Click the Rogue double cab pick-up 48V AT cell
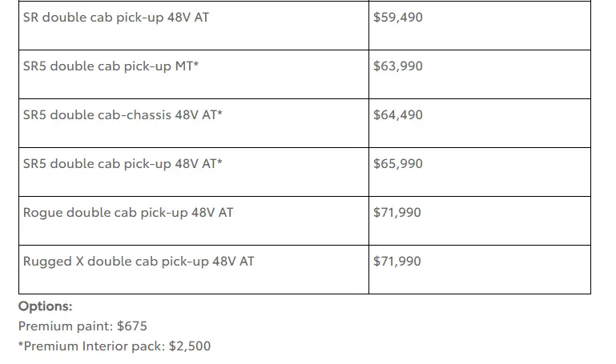This screenshot has height=364, width=616. pyautogui.click(x=128, y=213)
